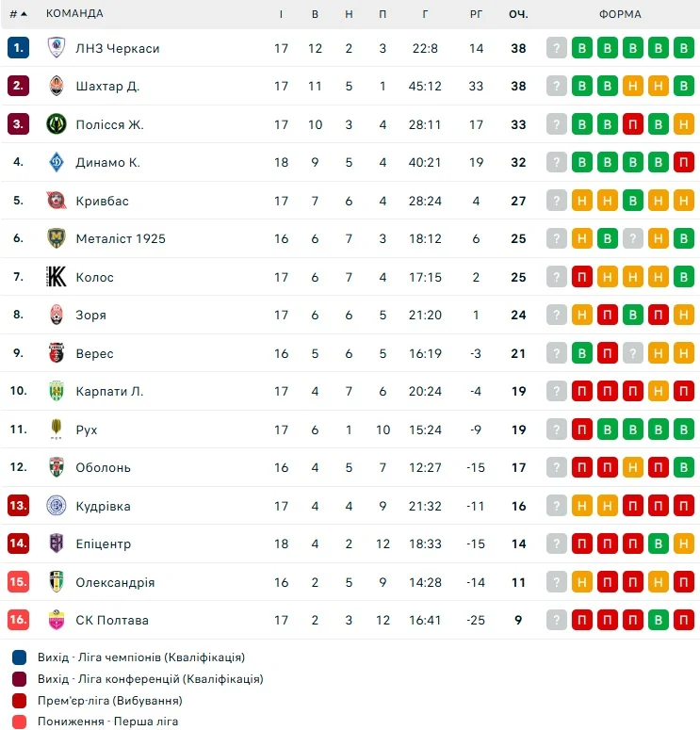Sort standings by ОЧ. points column
This screenshot has height=730, width=700.
pos(518,14)
